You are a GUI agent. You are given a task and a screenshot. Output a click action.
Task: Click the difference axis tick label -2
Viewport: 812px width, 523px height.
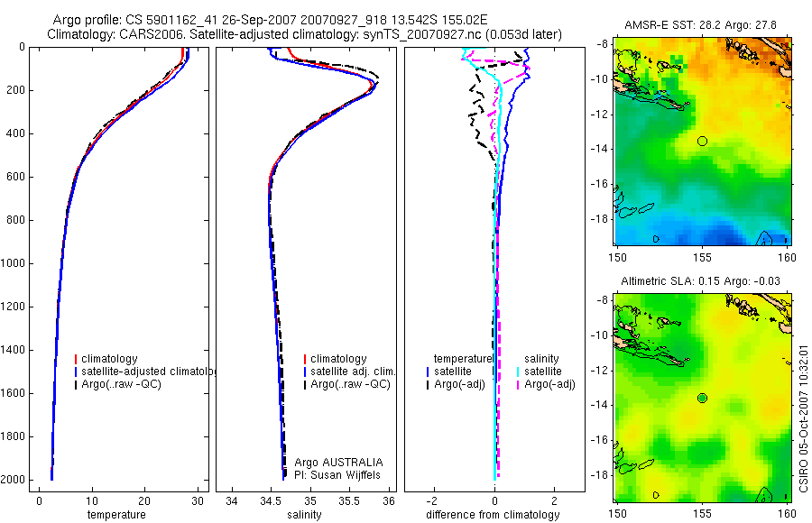point(432,501)
